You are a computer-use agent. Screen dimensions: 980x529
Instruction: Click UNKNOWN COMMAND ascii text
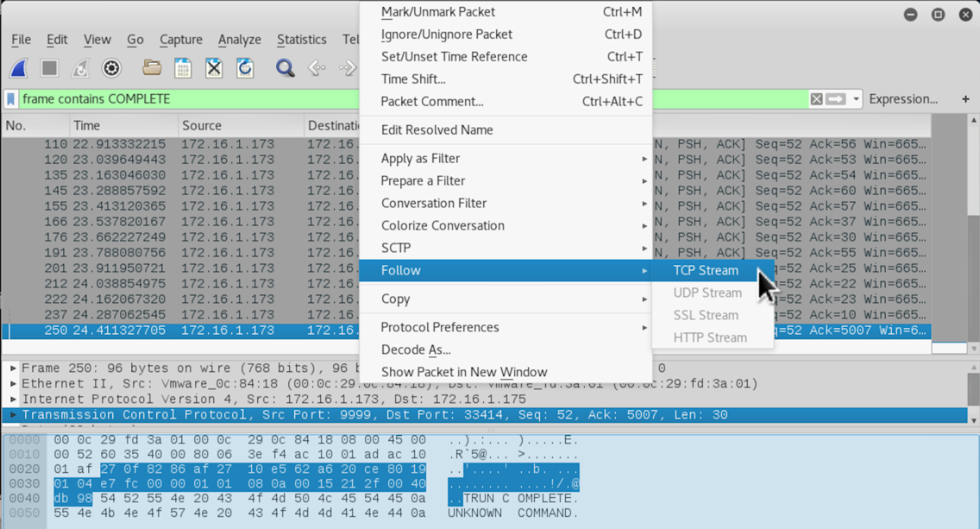(x=512, y=513)
